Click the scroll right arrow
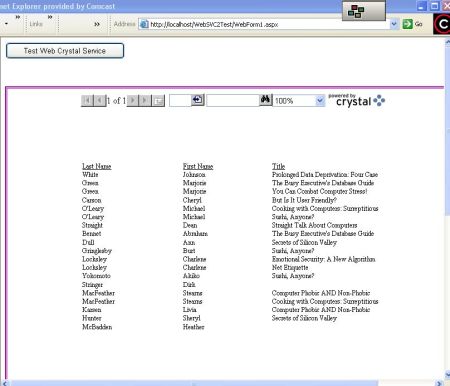This screenshot has width=450, height=386. [x=439, y=383]
